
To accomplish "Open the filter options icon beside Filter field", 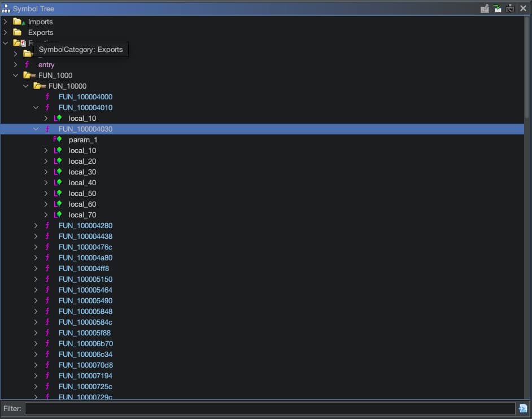I will (x=523, y=408).
